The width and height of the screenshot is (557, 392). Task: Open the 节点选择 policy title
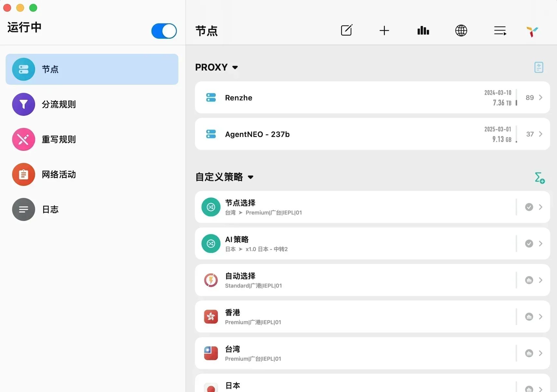pyautogui.click(x=240, y=203)
